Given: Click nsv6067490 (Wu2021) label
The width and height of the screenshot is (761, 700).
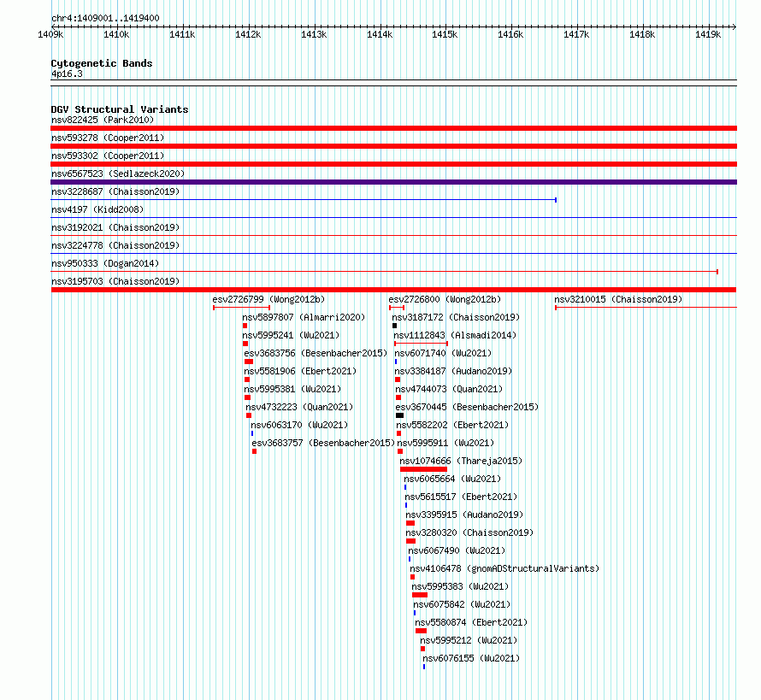Looking at the screenshot, I should point(457,550).
